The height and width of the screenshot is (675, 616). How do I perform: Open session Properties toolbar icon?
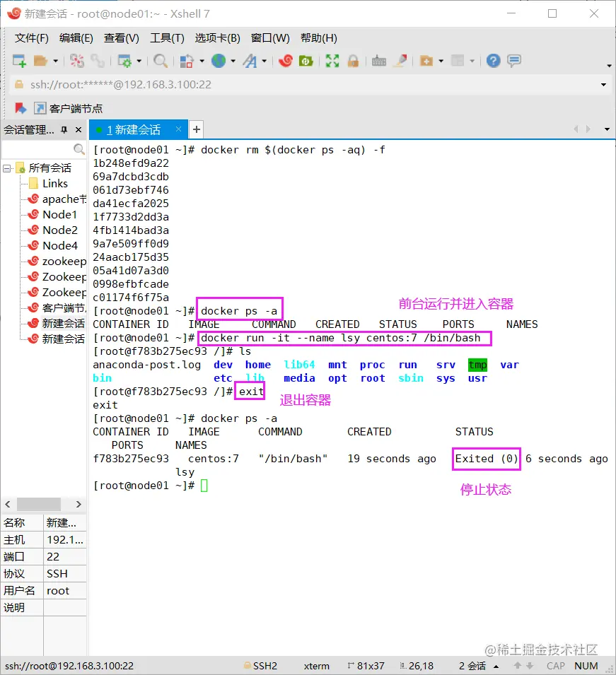(x=124, y=61)
